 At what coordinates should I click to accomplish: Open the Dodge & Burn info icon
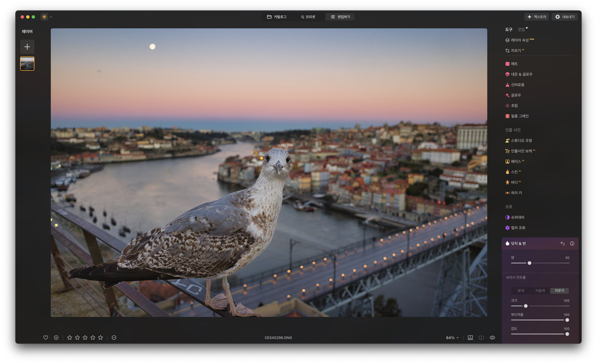pyautogui.click(x=572, y=243)
